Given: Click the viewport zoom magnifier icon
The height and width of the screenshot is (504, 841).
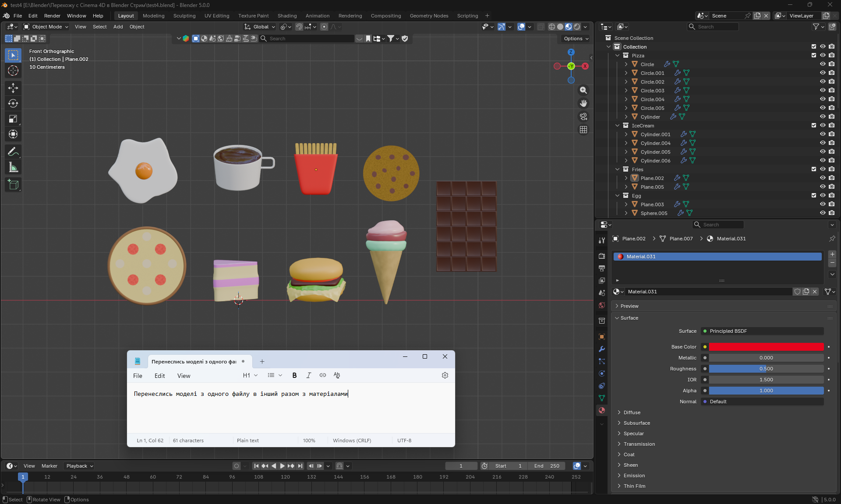Looking at the screenshot, I should point(583,90).
